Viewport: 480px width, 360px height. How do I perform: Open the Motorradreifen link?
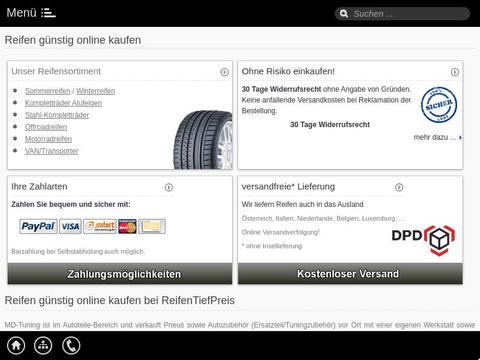[48, 139]
